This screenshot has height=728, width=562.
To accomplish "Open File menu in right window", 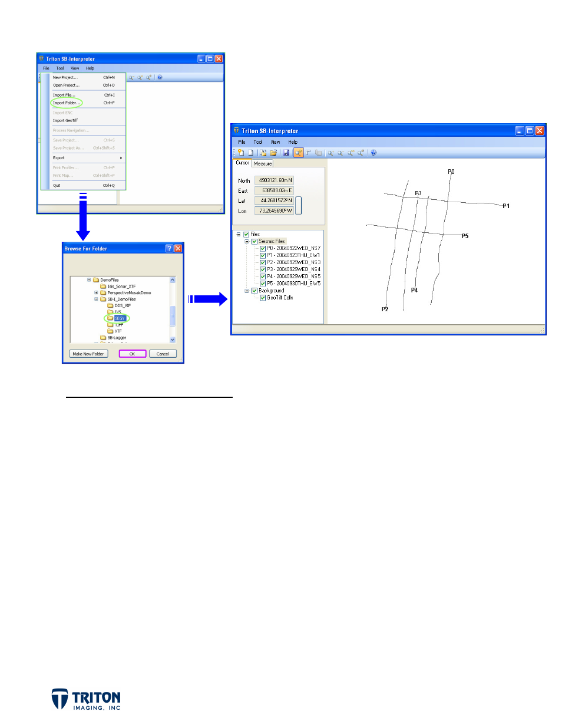I will pyautogui.click(x=242, y=142).
